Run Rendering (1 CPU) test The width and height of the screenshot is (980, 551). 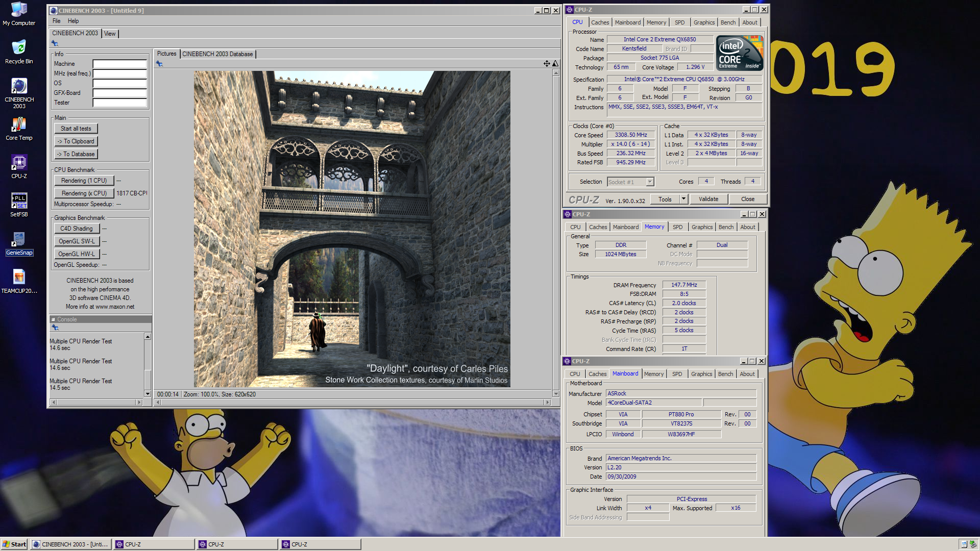(x=84, y=181)
